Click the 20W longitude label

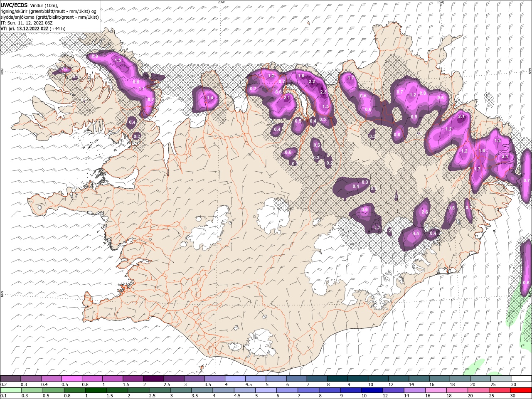click(221, 2)
